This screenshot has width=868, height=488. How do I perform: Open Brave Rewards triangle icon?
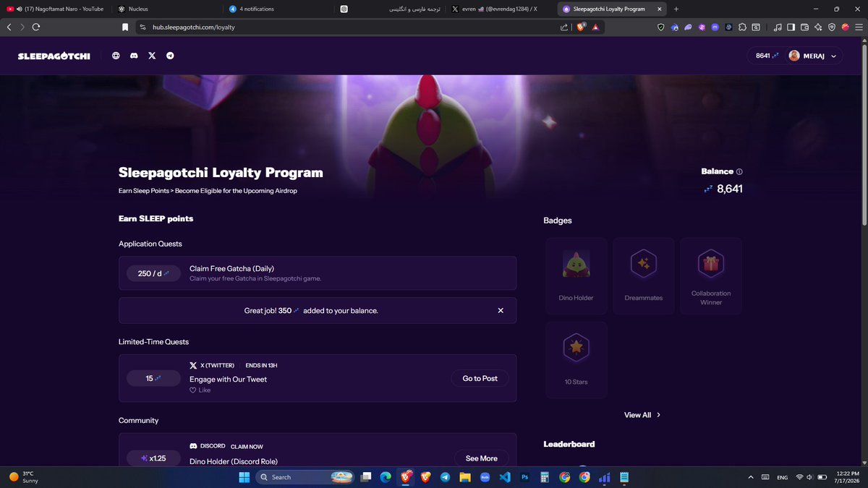(x=595, y=27)
